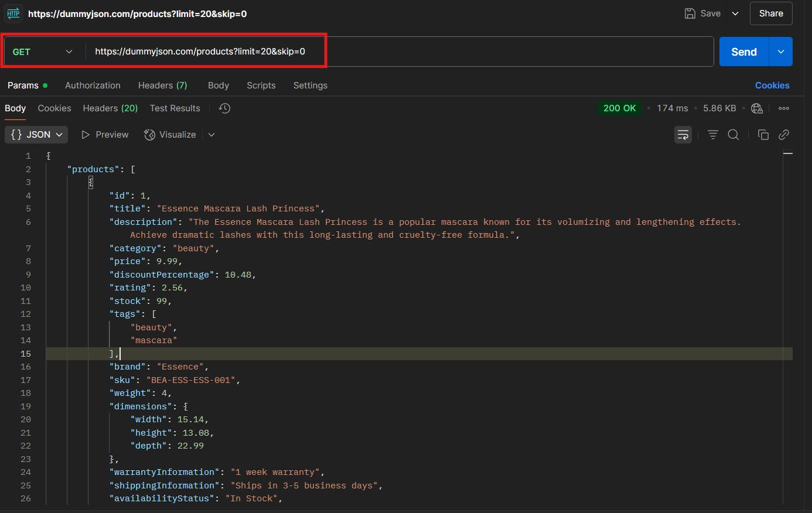Viewport: 812px width, 513px height.
Task: Open response Headers (20) tab
Action: point(110,108)
